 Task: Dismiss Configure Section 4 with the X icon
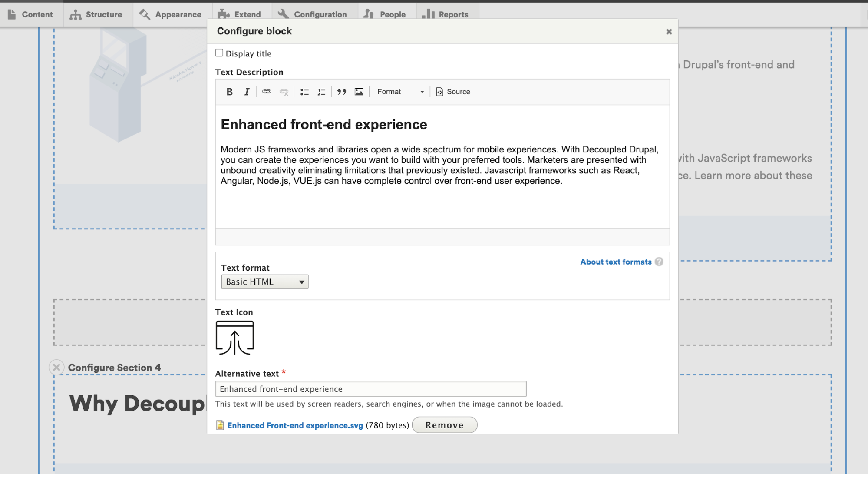[56, 367]
